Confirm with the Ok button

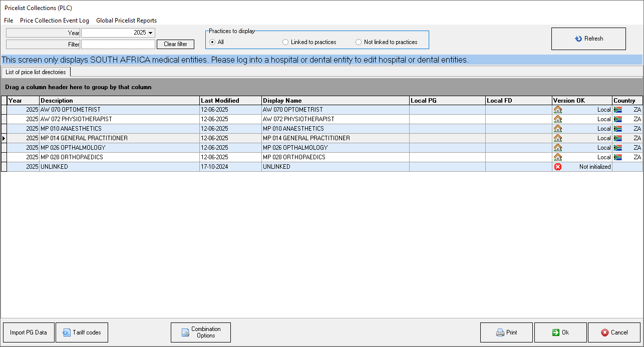click(560, 332)
